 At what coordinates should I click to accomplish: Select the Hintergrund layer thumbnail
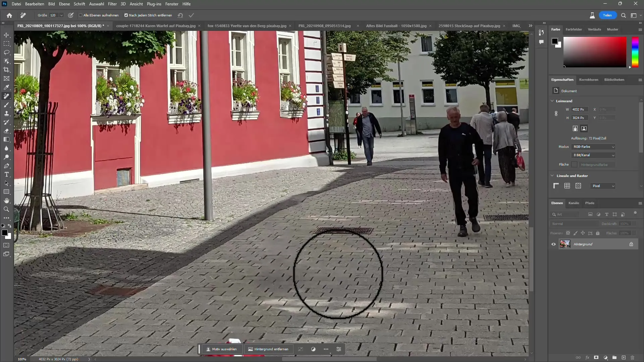[565, 244]
